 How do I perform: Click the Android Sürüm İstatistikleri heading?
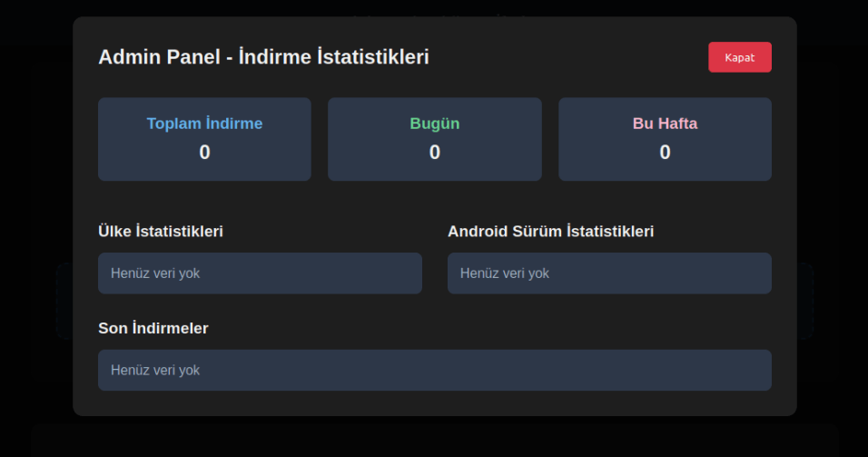tap(550, 232)
